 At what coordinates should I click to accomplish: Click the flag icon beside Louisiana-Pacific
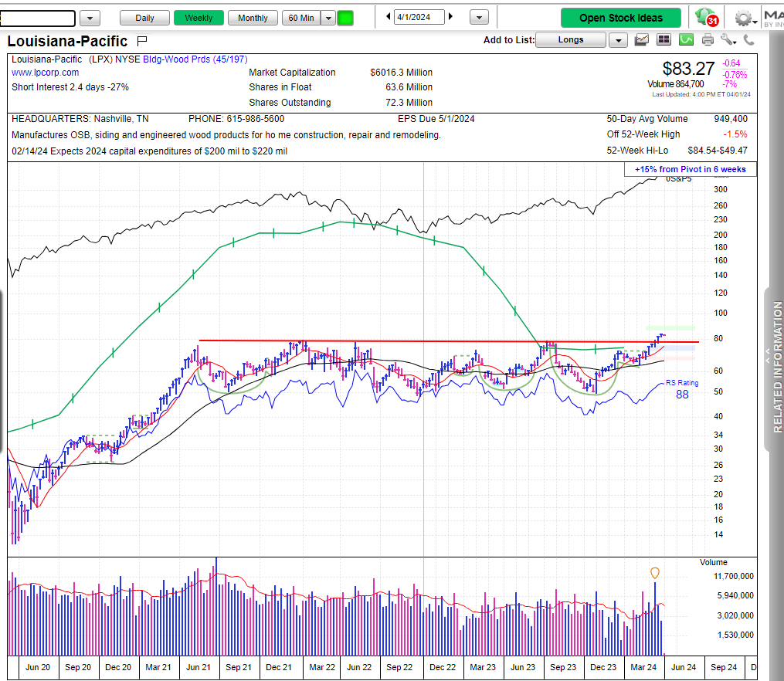coord(142,40)
